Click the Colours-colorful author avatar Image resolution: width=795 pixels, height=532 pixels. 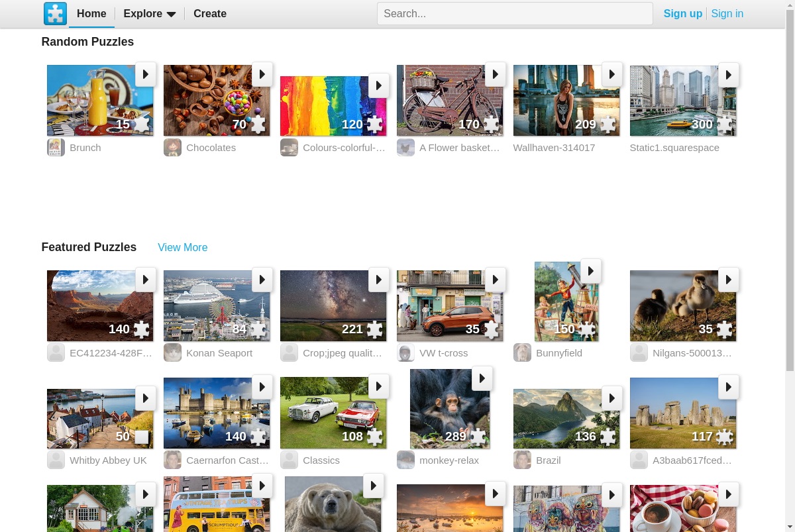tap(289, 147)
